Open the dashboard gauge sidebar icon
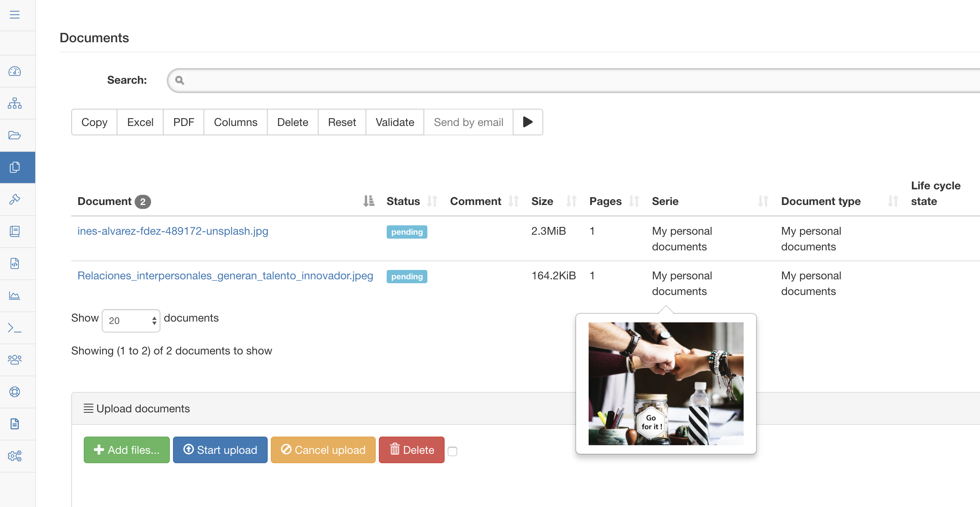980x507 pixels. point(14,71)
